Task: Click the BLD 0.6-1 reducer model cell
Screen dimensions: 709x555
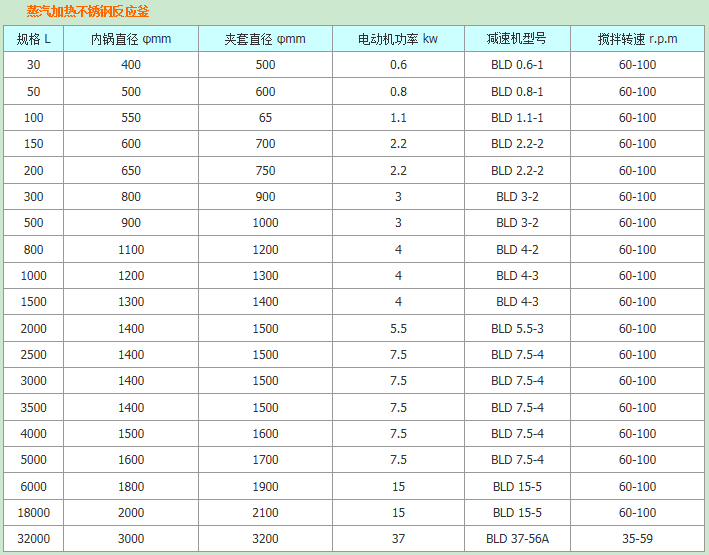Action: coord(517,65)
